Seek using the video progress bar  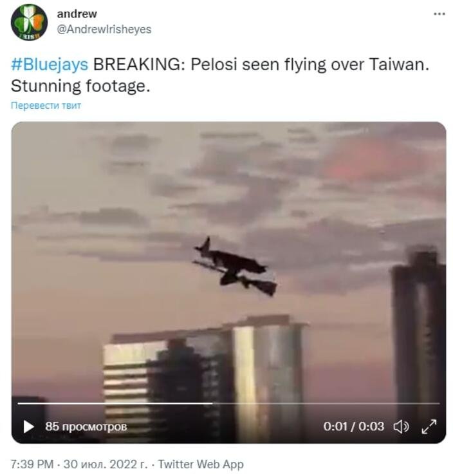click(x=228, y=403)
